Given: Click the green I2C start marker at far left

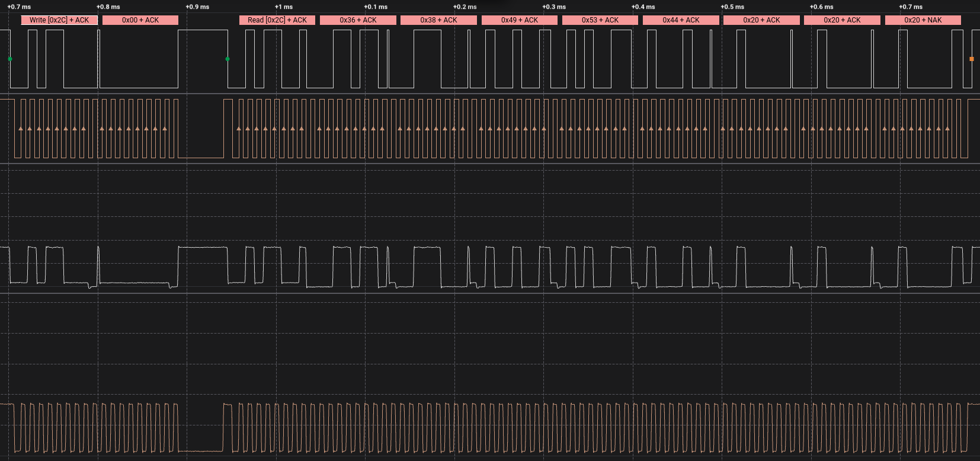Looking at the screenshot, I should coord(10,59).
